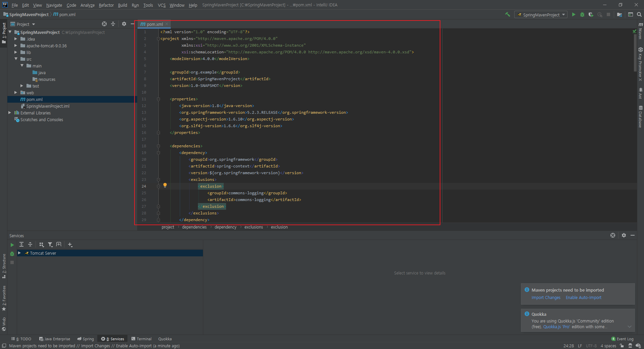Expand the test folder
The image size is (644, 349).
pyautogui.click(x=22, y=86)
